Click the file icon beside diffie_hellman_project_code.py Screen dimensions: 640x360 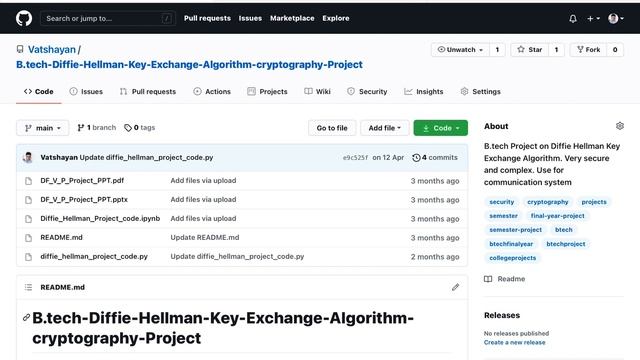click(x=28, y=257)
